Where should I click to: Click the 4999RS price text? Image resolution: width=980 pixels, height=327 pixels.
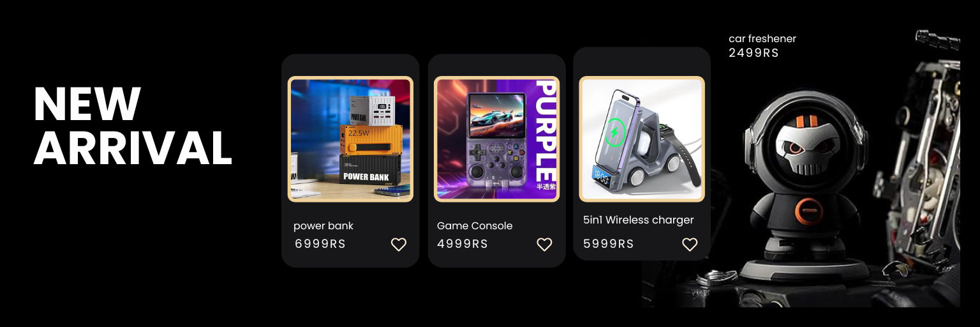click(463, 244)
